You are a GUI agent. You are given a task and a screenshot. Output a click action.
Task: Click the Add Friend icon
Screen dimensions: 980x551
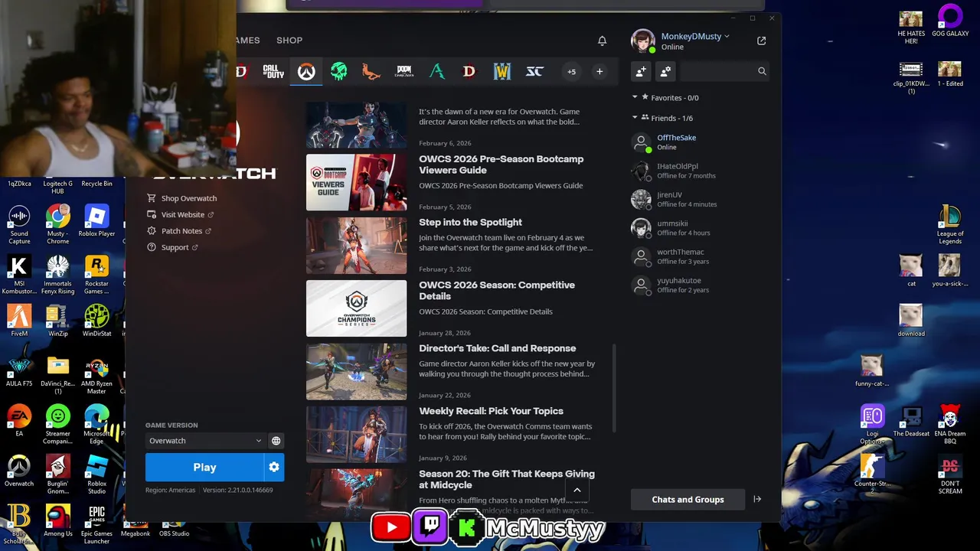(641, 71)
